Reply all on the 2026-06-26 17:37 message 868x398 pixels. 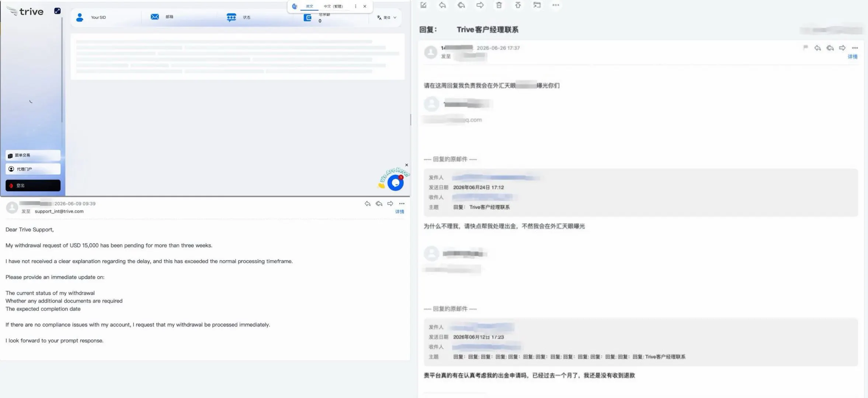(830, 48)
